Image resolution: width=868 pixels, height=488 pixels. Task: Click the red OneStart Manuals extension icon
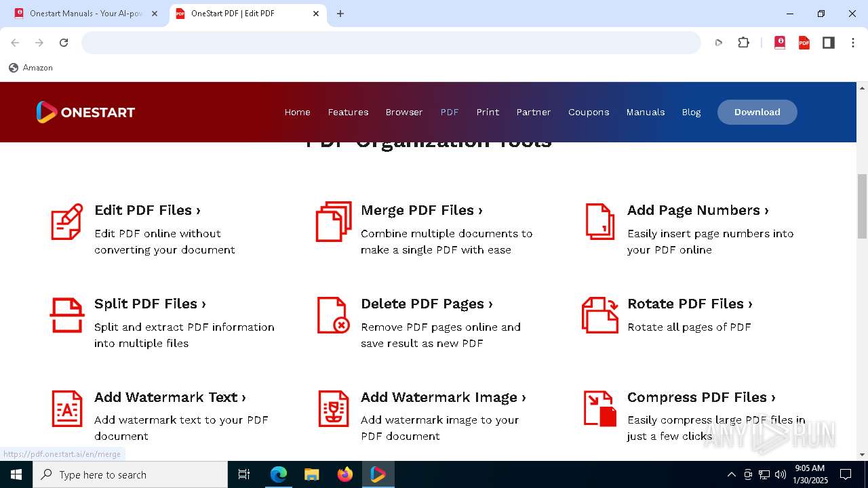(x=780, y=43)
